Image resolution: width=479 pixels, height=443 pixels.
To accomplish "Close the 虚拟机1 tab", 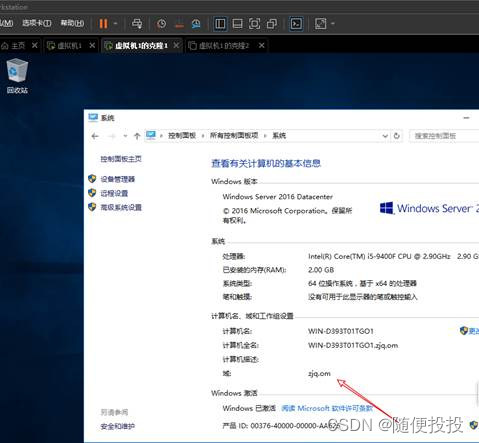I will click(92, 45).
